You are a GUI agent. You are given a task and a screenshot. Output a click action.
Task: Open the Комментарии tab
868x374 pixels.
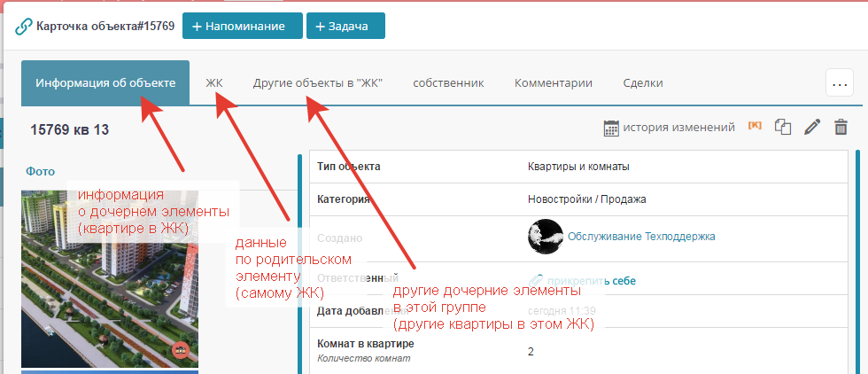(554, 83)
